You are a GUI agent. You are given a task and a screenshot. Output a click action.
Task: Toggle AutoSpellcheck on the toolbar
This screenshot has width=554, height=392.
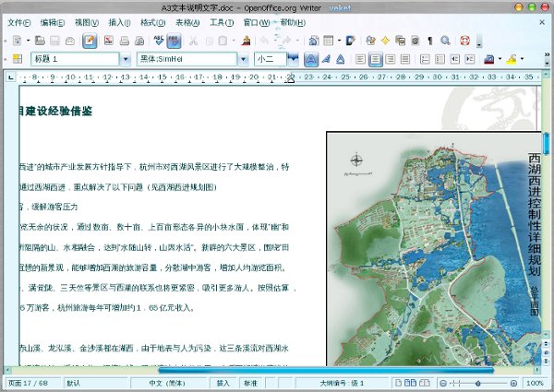pyautogui.click(x=175, y=41)
